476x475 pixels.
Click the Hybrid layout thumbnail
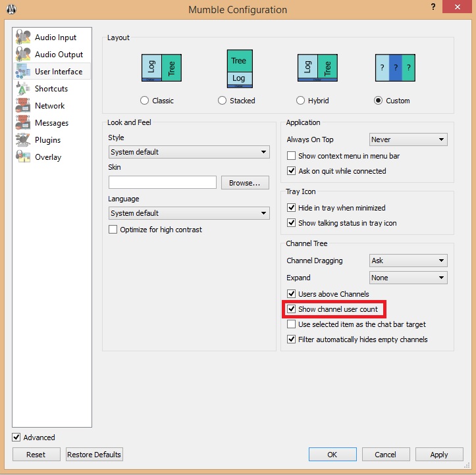[x=317, y=68]
